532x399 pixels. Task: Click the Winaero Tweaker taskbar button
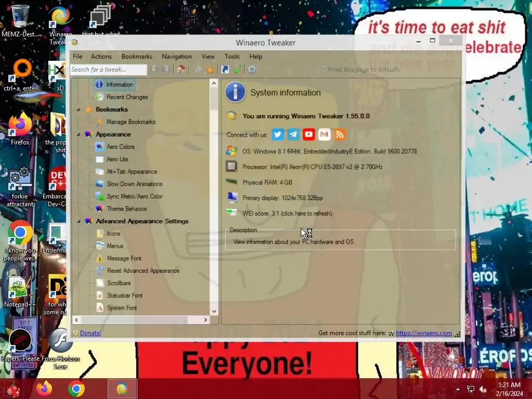[123, 389]
